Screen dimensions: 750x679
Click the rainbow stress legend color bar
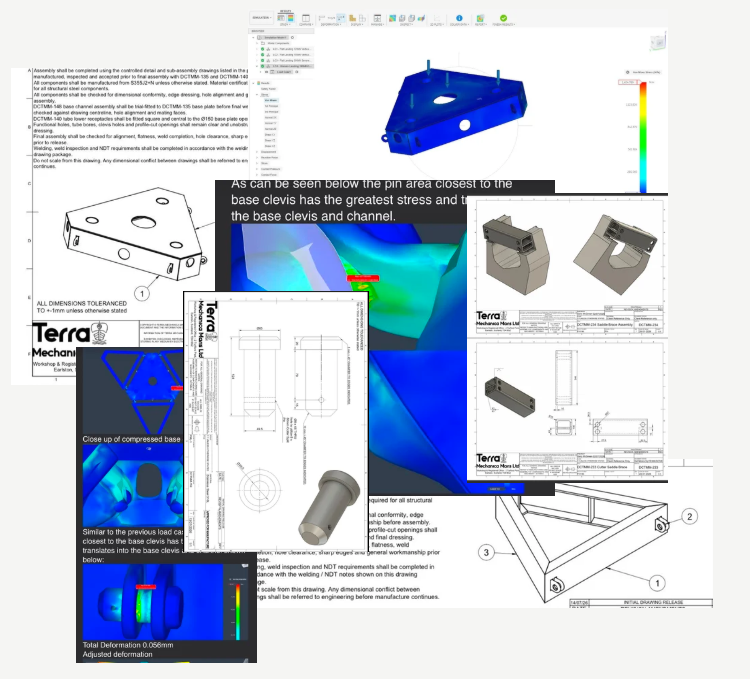[643, 137]
